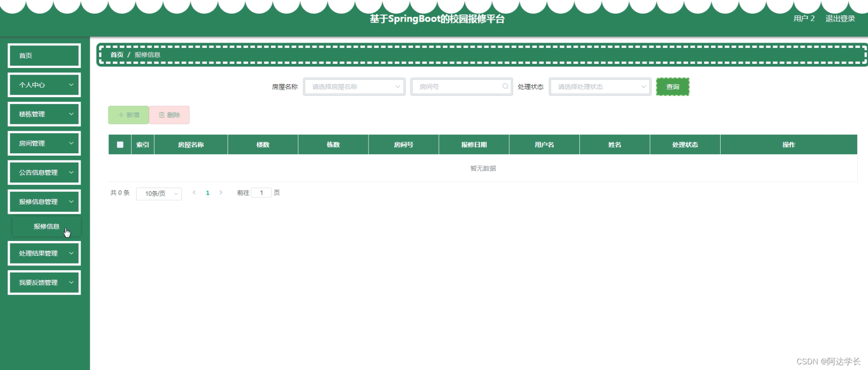Click the 操作 column header

coord(789,144)
